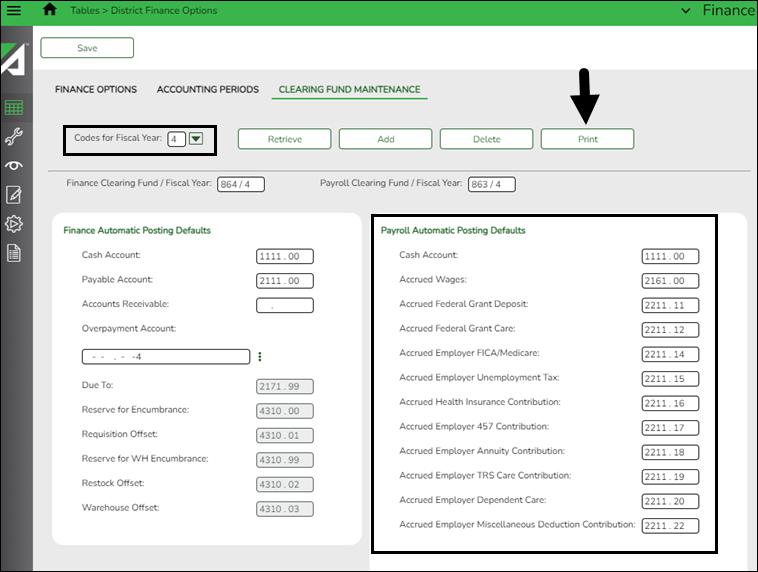This screenshot has height=572, width=758.
Task: Click the pencil Maintenance sidebar icon
Action: point(14,194)
